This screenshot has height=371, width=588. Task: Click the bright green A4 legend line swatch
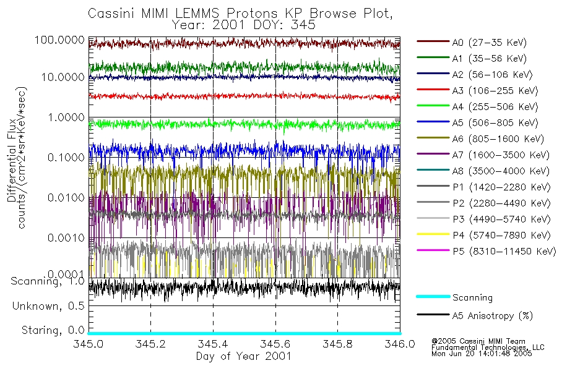point(433,106)
